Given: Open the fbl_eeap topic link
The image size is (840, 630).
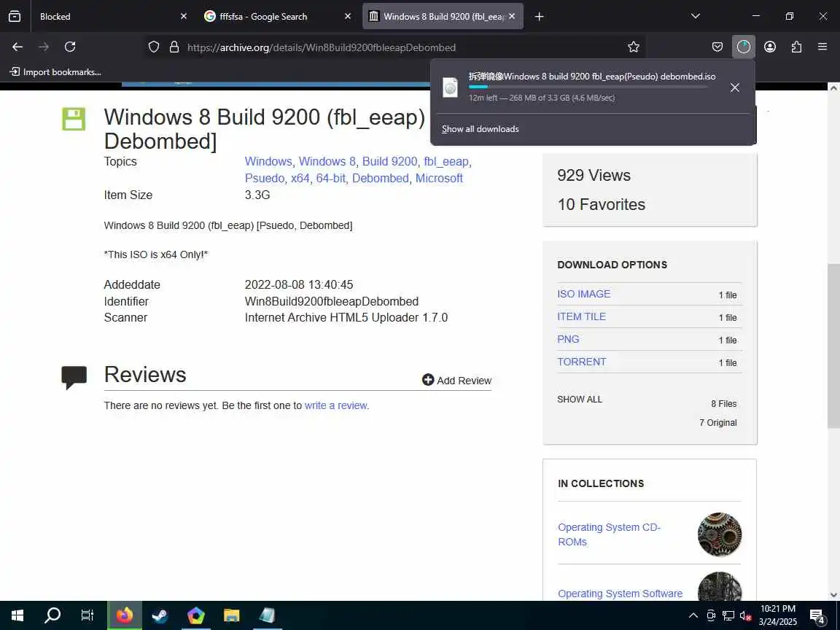Looking at the screenshot, I should click(446, 161).
